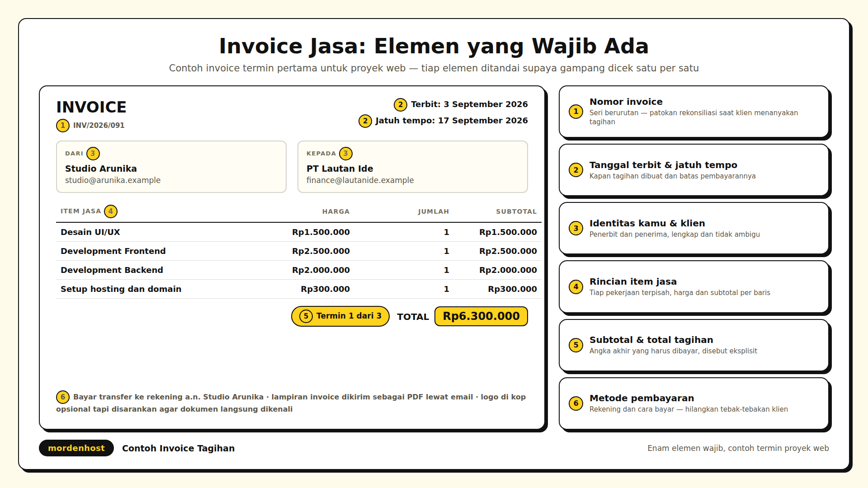This screenshot has width=868, height=488.
Task: Open the "Subtotal & total tagihan" card
Action: pos(694,345)
